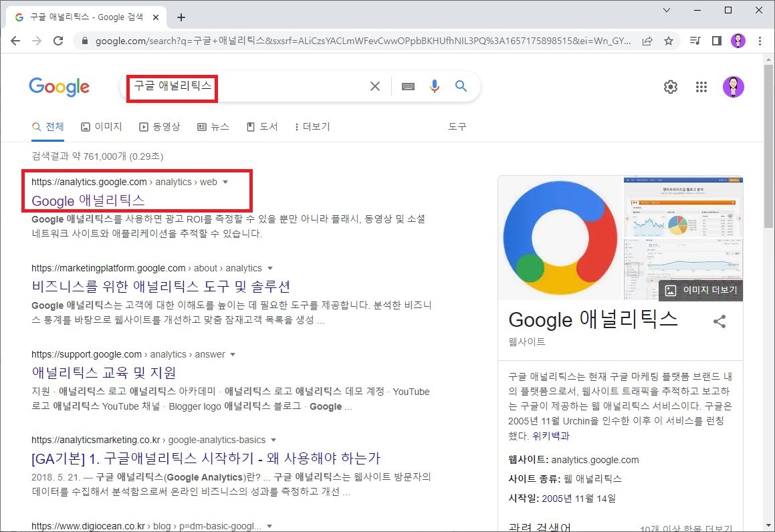Expand options arrow for analytics.google.com result
This screenshot has width=775, height=532.
pos(225,182)
